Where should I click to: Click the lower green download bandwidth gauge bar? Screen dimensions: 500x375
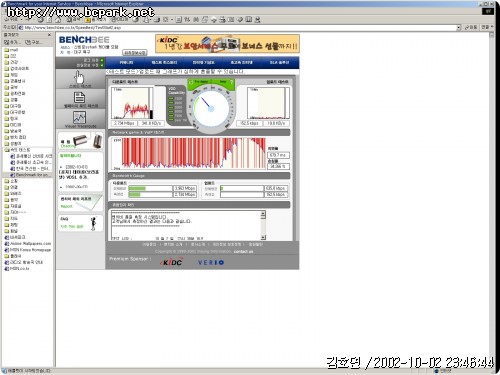click(150, 194)
